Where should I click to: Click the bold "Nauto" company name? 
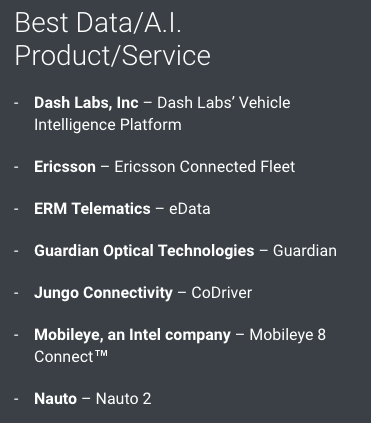[x=55, y=399]
